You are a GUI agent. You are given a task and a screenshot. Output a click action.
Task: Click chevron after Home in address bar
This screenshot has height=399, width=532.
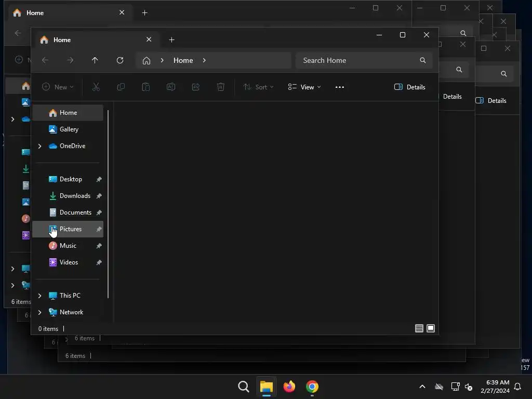pyautogui.click(x=204, y=60)
